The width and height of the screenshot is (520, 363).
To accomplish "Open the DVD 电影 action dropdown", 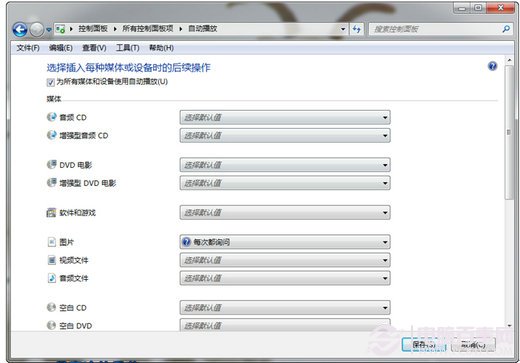I will coord(285,165).
